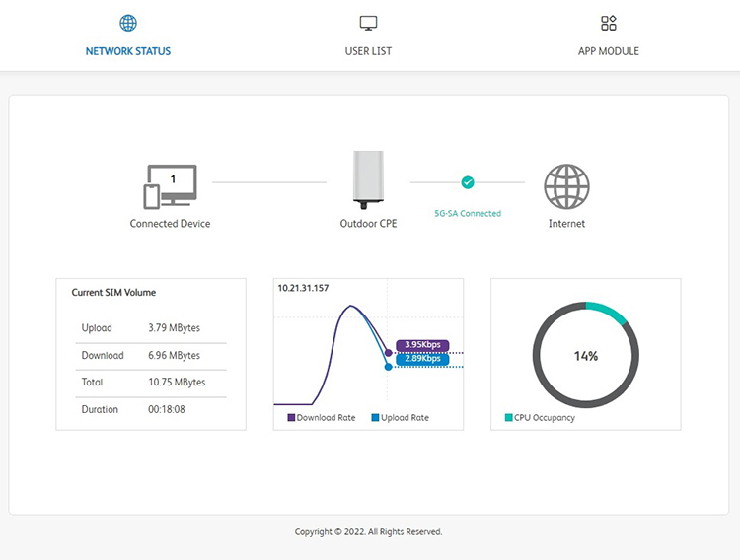Image resolution: width=740 pixels, height=560 pixels.
Task: Click the teal CPU Occupancy legend swatch
Action: pyautogui.click(x=508, y=418)
